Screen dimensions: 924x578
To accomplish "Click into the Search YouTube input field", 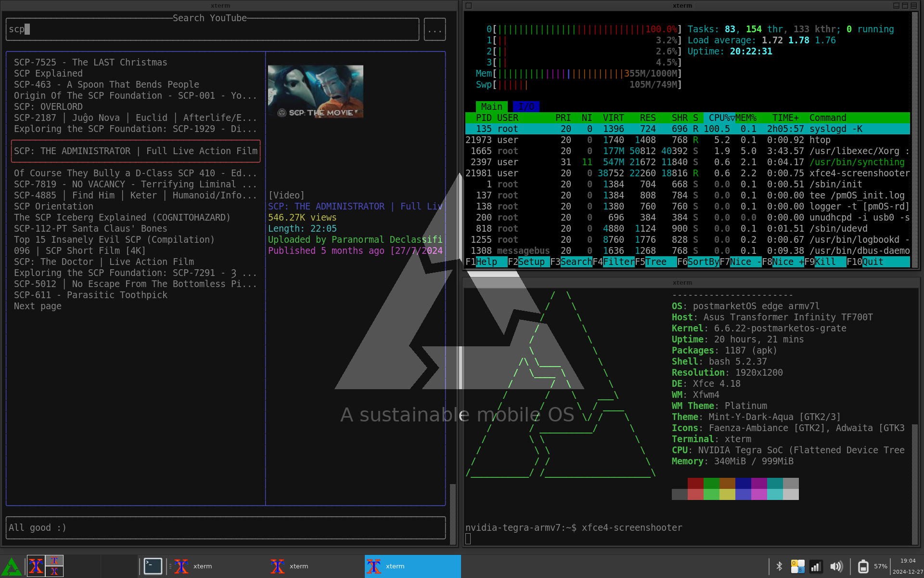I will point(212,29).
